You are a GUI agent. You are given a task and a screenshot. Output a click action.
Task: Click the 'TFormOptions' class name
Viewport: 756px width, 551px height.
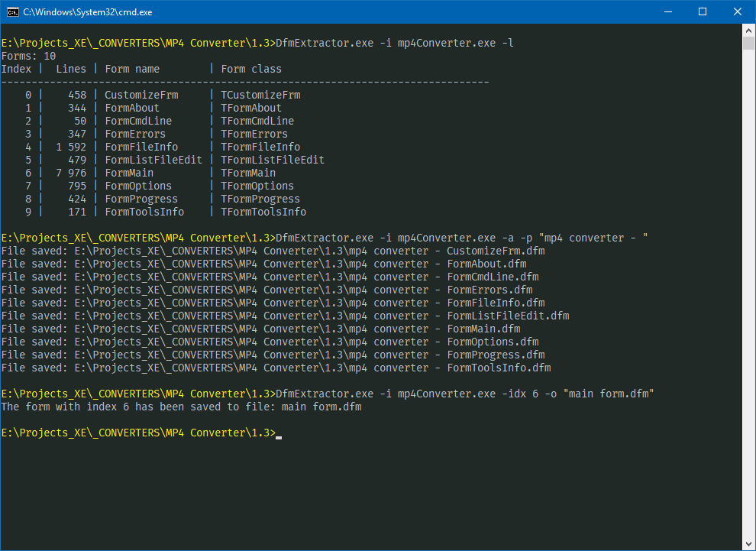[x=257, y=186]
